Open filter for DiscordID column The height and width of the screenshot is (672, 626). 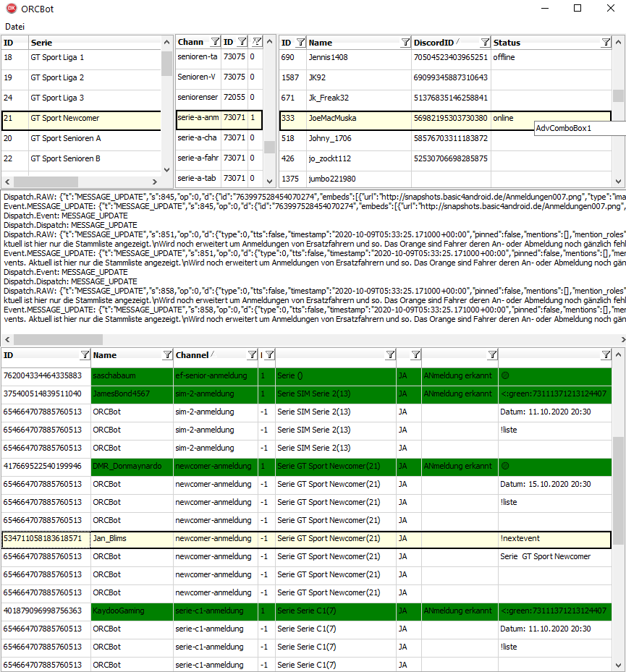[483, 43]
